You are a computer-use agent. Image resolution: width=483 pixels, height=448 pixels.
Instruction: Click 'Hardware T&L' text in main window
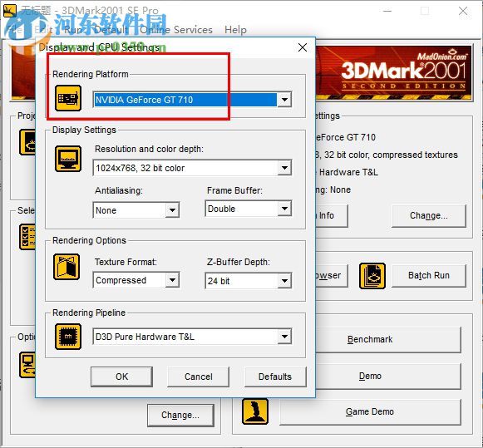(x=348, y=172)
